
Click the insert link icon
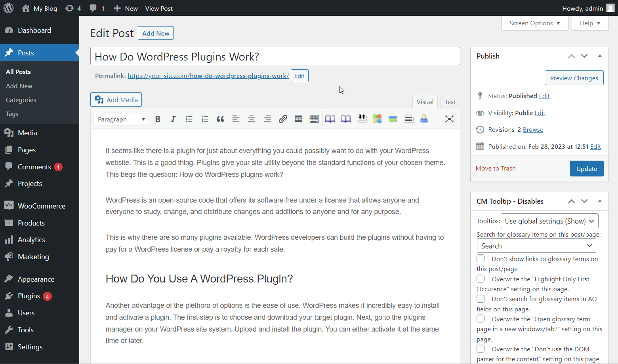(x=283, y=119)
